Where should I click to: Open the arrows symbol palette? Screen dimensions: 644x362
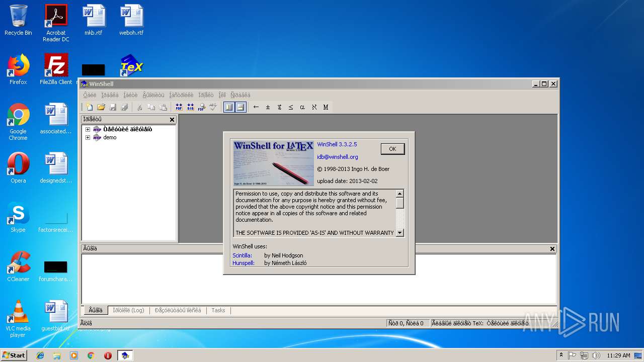(x=256, y=107)
